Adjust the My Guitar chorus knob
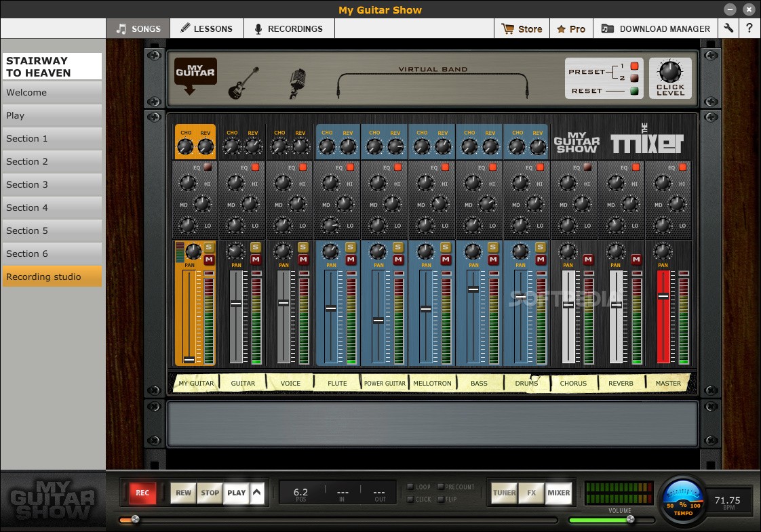The height and width of the screenshot is (532, 761). [185, 146]
